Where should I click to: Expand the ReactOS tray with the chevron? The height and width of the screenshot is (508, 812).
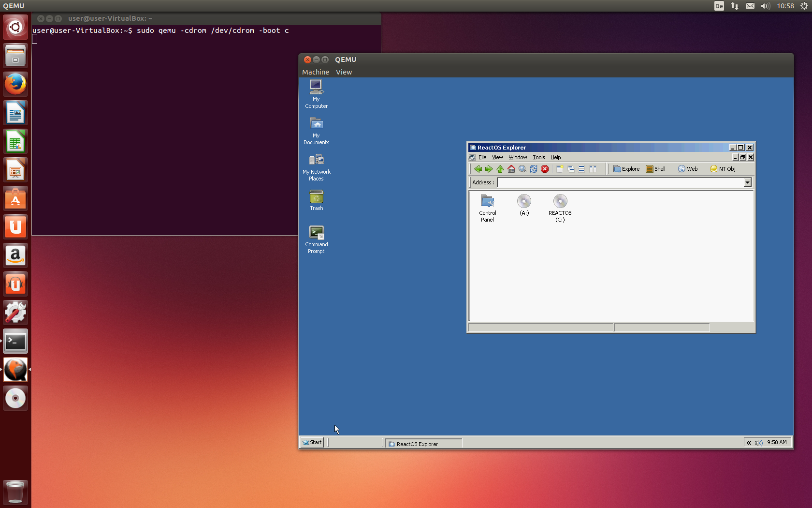[x=749, y=443]
